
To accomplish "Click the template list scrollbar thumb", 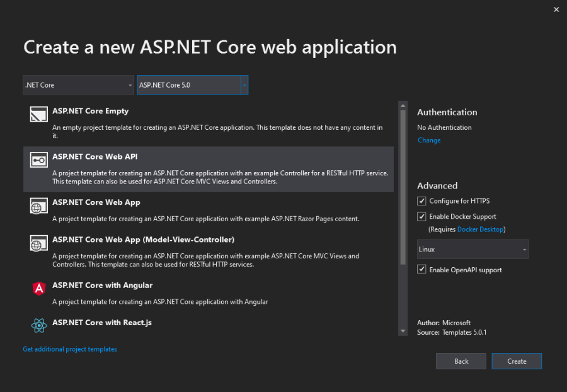I will coord(403,187).
